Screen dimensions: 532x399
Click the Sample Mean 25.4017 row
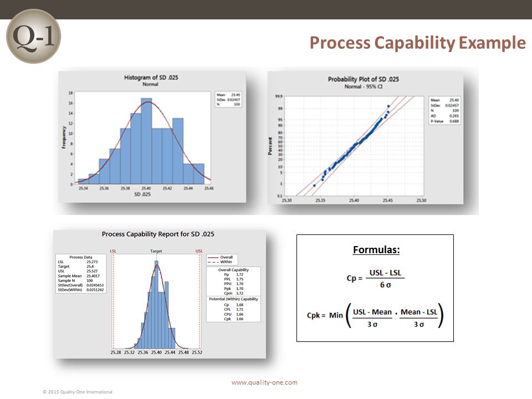point(79,276)
